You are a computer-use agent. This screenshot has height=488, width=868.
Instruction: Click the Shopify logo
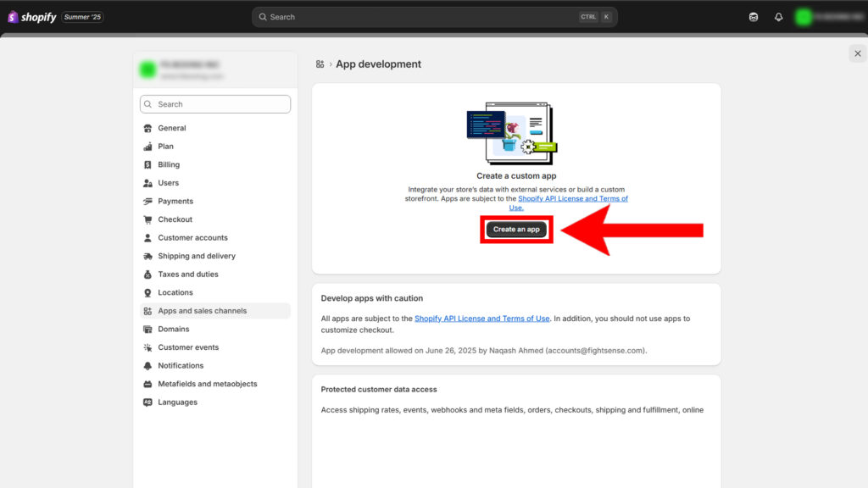point(32,17)
